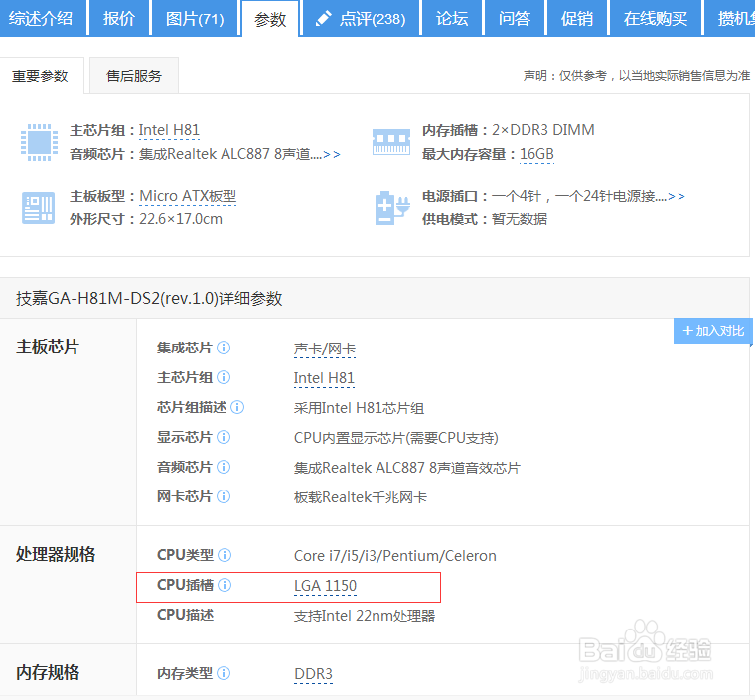The width and height of the screenshot is (755, 700).
Task: Click the text 集成Realtek ALC887 8声道音效芯片
Action: [407, 468]
